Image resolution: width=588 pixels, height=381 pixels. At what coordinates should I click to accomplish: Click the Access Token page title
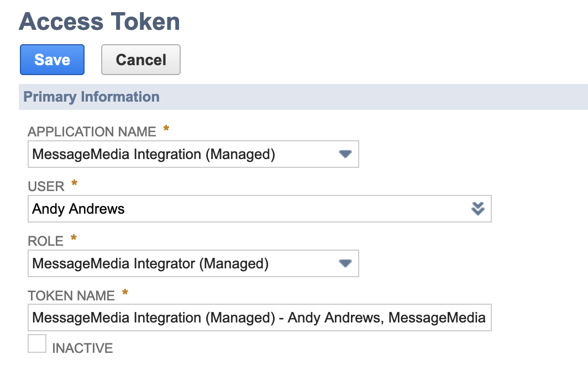point(99,22)
